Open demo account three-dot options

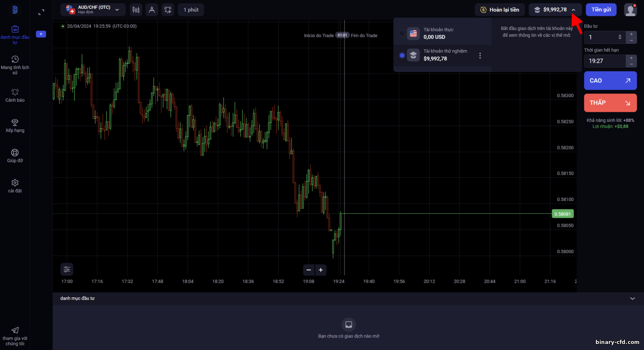point(480,56)
